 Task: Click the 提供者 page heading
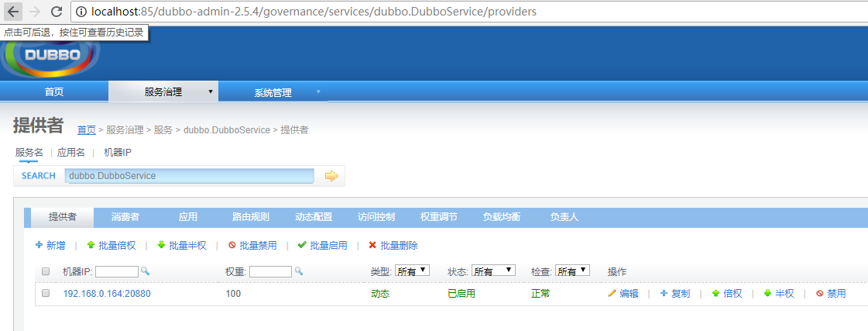[x=38, y=126]
